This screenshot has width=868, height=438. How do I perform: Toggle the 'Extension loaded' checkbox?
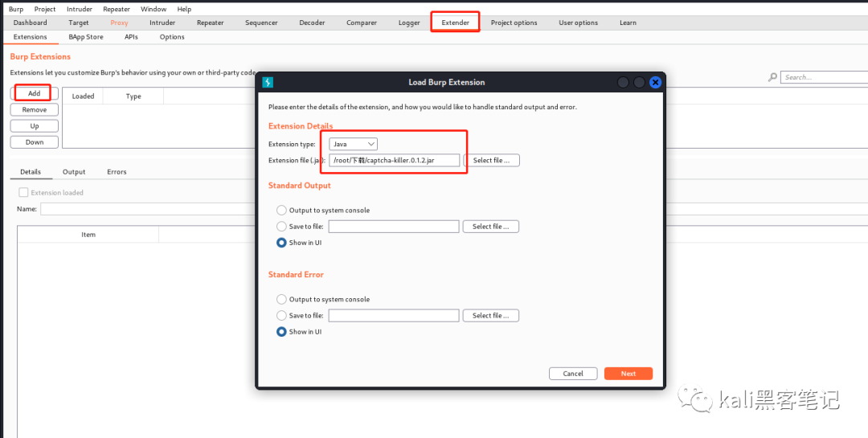(x=23, y=193)
